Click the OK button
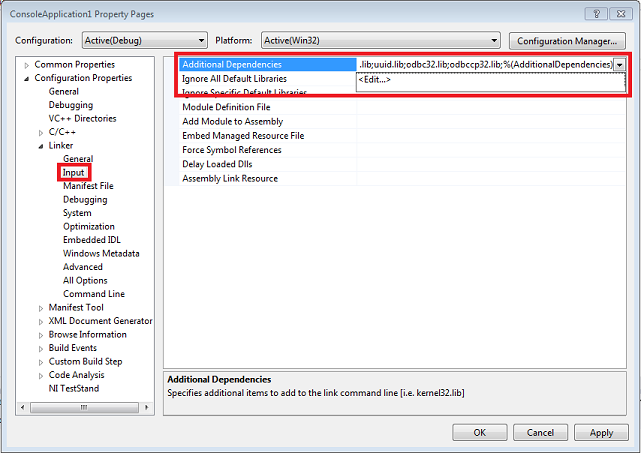Viewport: 641px width, 453px height. coord(480,433)
